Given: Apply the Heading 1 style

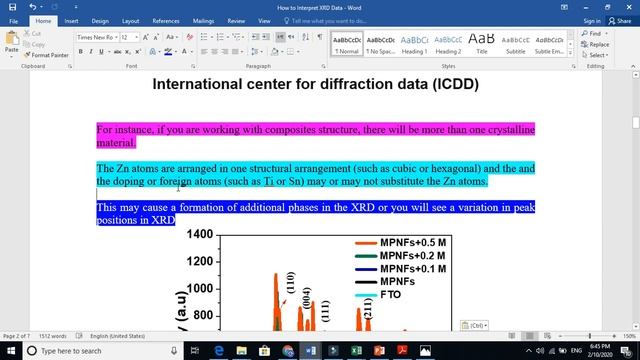Looking at the screenshot, I should click(414, 44).
